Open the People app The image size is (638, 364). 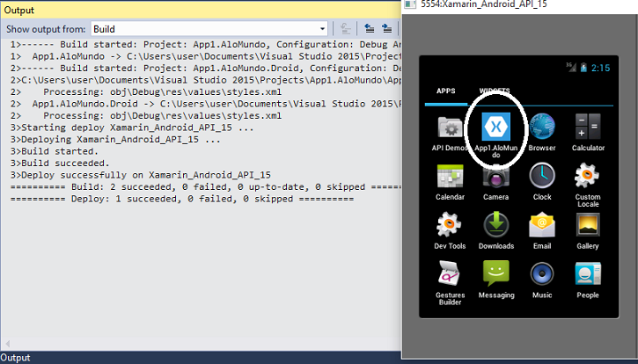588,280
